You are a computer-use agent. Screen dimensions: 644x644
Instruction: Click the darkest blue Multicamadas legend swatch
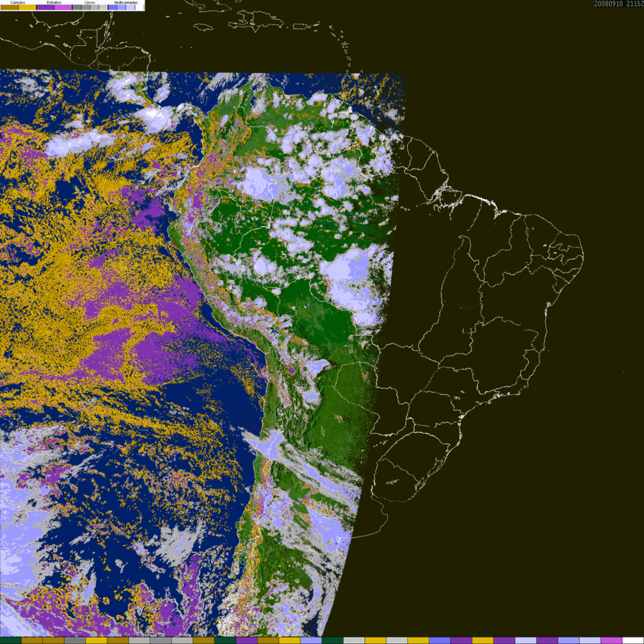[x=112, y=7]
